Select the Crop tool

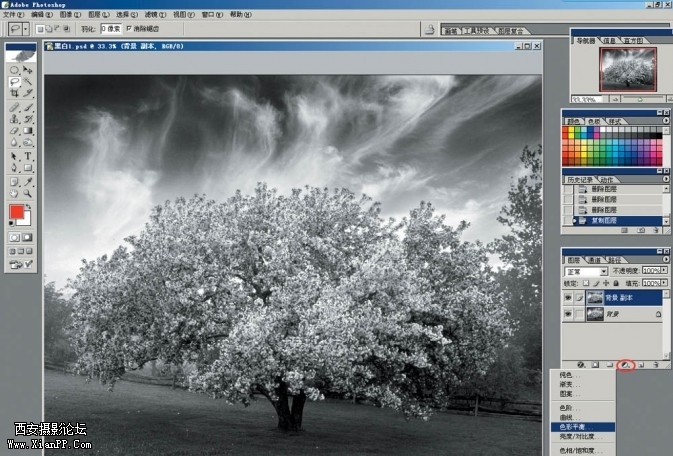[x=14, y=93]
